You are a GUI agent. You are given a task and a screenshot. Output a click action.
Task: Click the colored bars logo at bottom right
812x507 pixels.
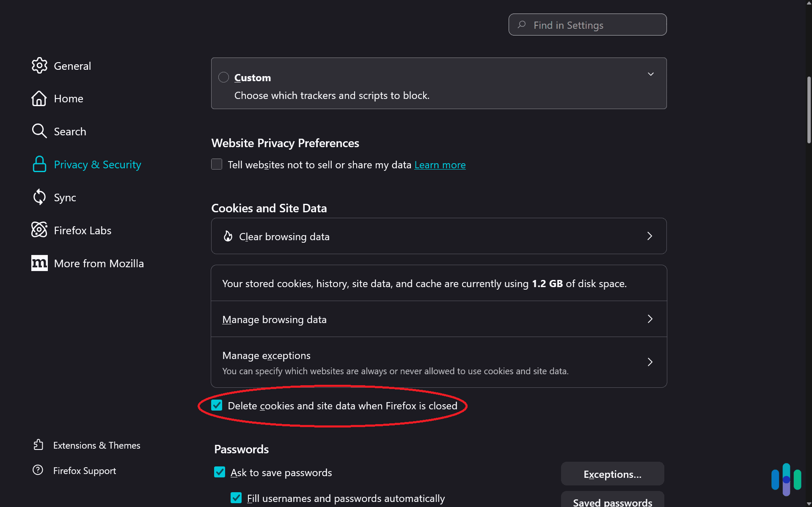pos(786,480)
